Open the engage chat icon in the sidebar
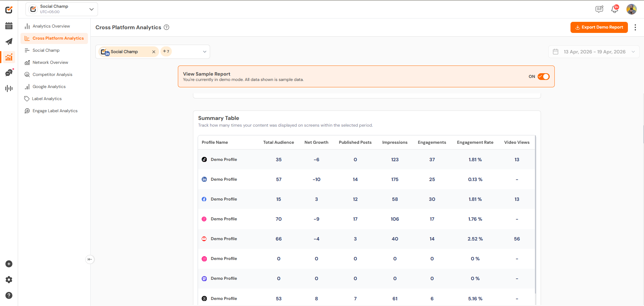Screen dimensions: 644x306 9,73
